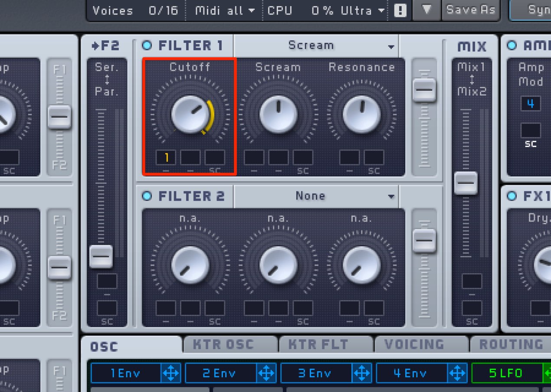Click the rightmost n.a. knob in Filter 2
551x392 pixels.
click(x=361, y=265)
